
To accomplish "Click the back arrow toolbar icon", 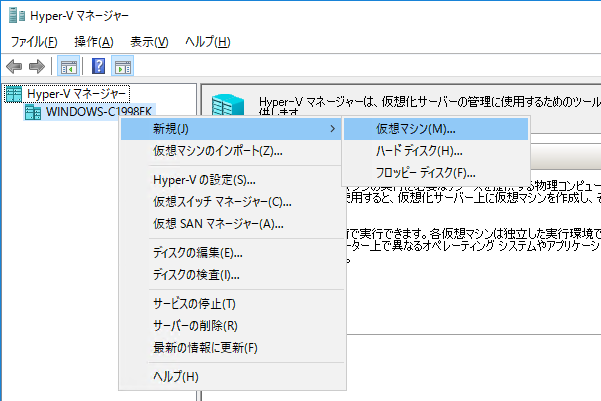I will pyautogui.click(x=14, y=67).
